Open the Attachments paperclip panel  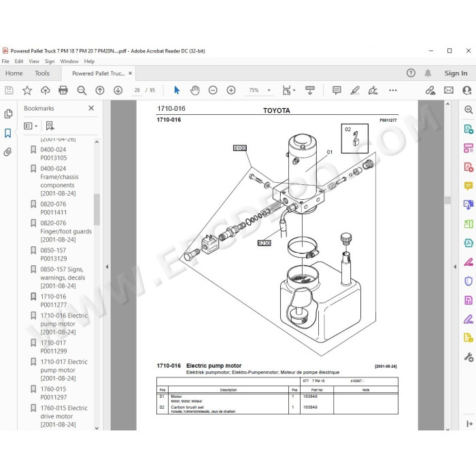(8, 152)
